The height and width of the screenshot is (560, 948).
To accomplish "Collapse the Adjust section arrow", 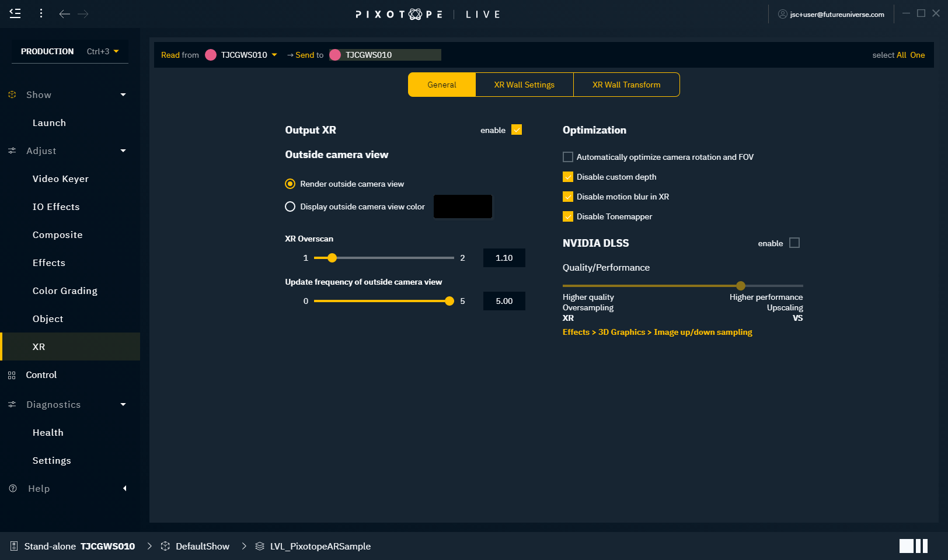I will click(x=123, y=150).
